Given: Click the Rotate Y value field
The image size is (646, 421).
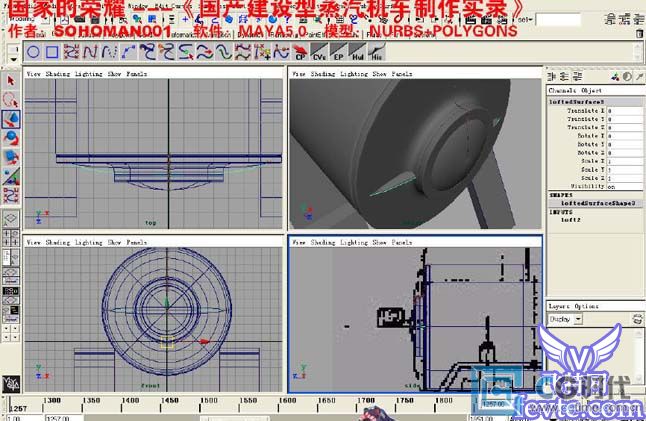Looking at the screenshot, I should [x=624, y=144].
